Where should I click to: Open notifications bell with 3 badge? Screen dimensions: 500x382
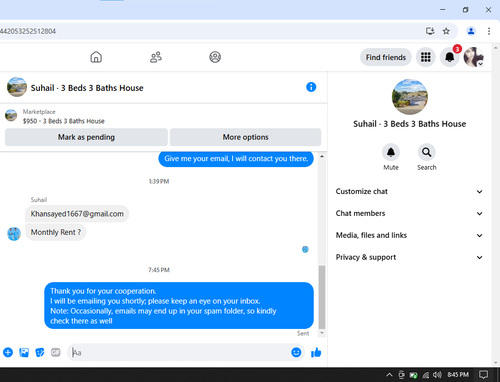coord(450,57)
